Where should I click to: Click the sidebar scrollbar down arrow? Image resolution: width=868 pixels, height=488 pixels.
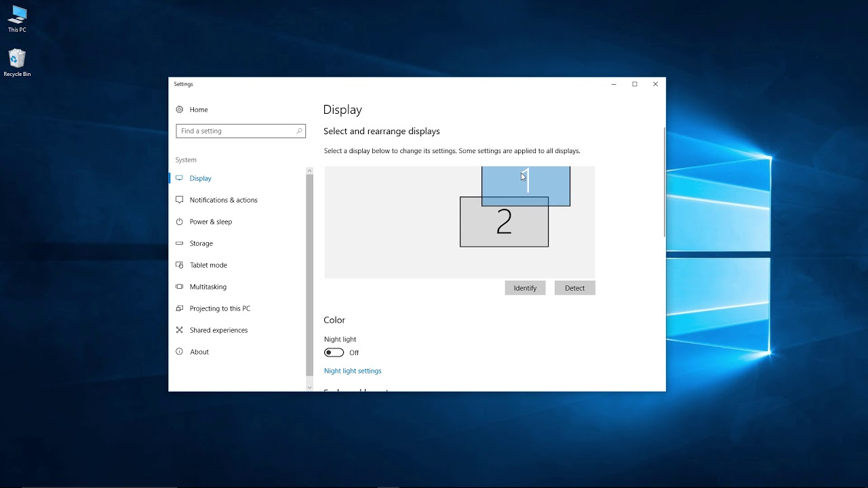point(310,388)
